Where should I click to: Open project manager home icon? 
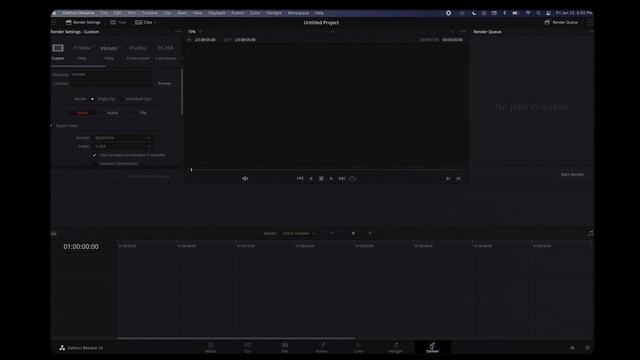click(x=572, y=348)
